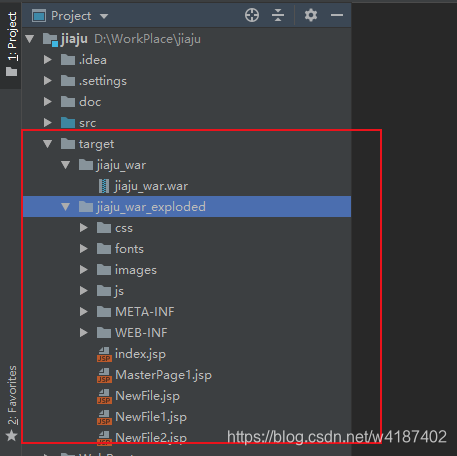Click the collapse all icon
Image resolution: width=457 pixels, height=456 pixels.
click(278, 15)
